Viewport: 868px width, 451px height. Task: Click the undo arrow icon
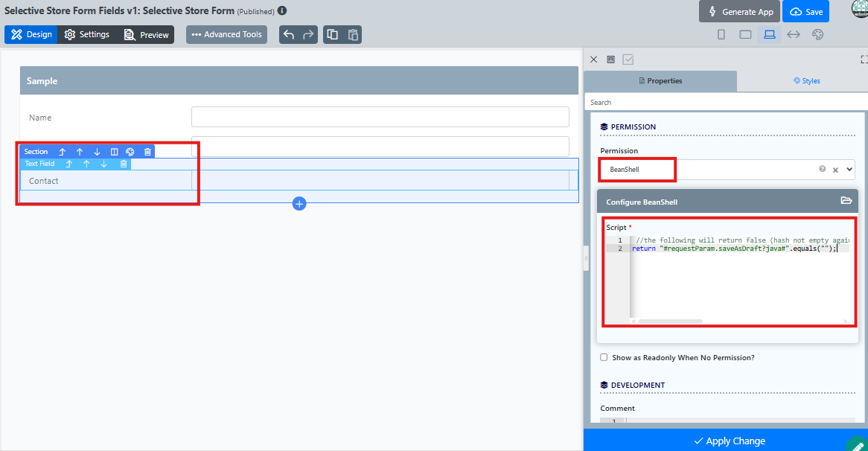click(289, 34)
